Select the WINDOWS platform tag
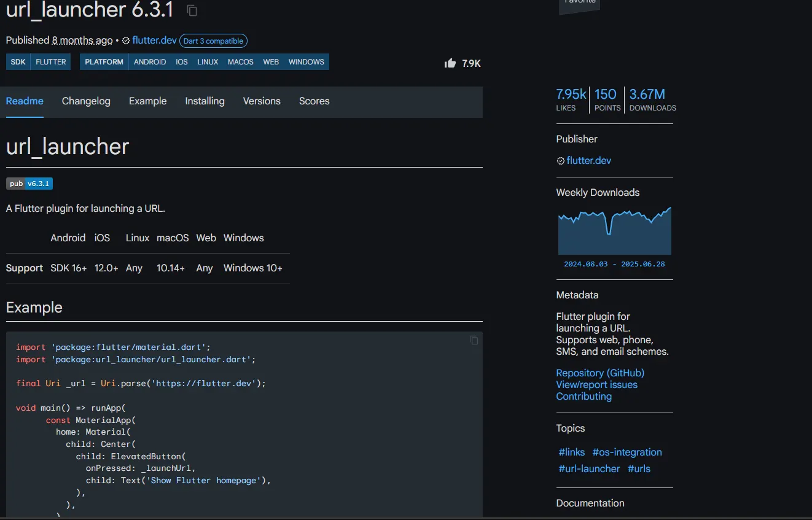The height and width of the screenshot is (520, 812). (306, 62)
